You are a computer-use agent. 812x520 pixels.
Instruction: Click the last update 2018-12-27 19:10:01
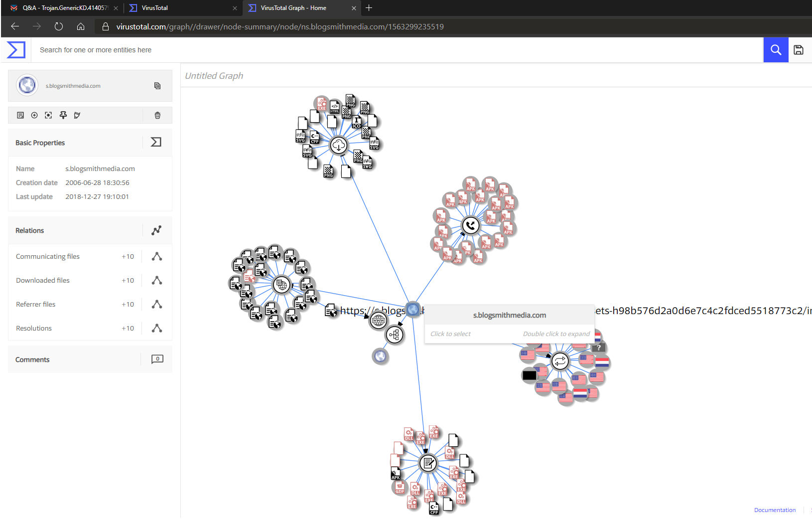coord(97,196)
